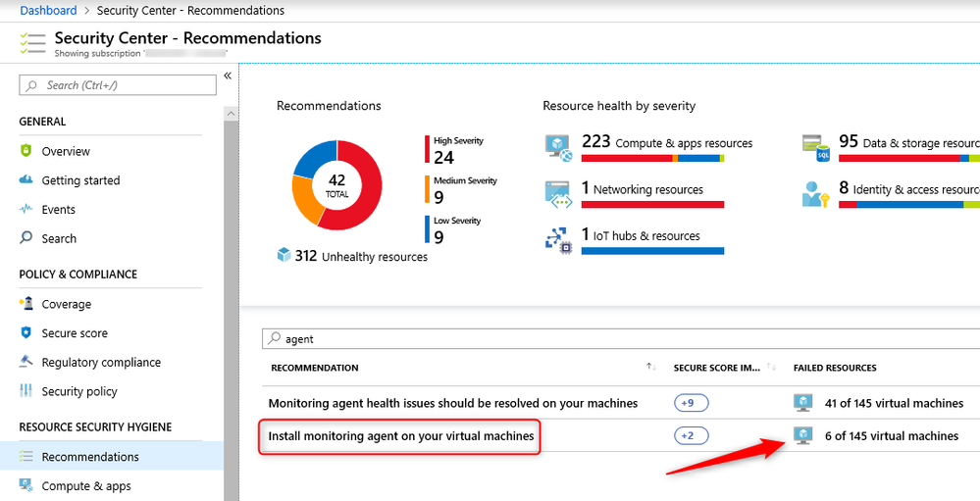Click the Recommendations checklist icon in sidebar

click(x=26, y=456)
